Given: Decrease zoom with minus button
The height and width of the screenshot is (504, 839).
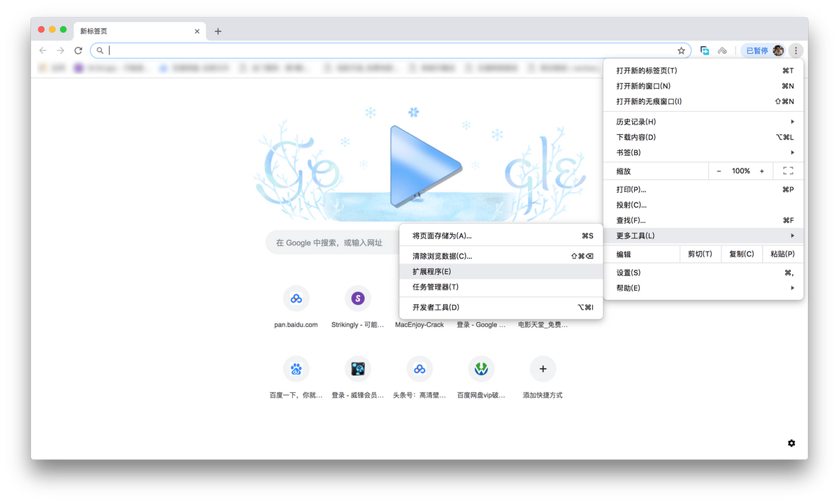Looking at the screenshot, I should (719, 171).
